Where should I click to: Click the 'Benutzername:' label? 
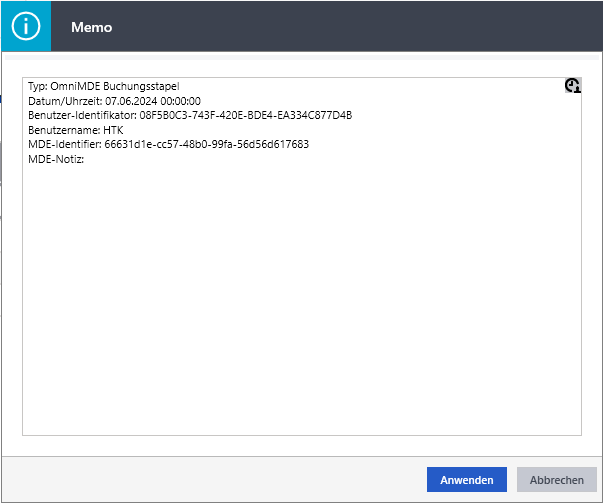pyautogui.click(x=64, y=130)
